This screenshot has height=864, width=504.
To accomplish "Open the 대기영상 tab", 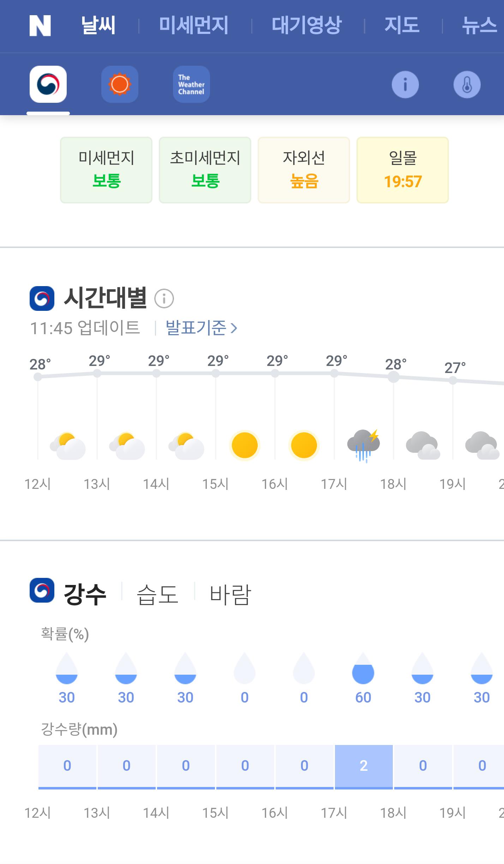I will click(x=307, y=25).
